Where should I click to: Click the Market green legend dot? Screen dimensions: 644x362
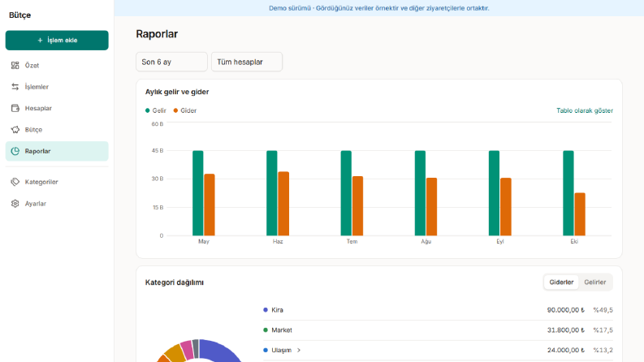[266, 330]
